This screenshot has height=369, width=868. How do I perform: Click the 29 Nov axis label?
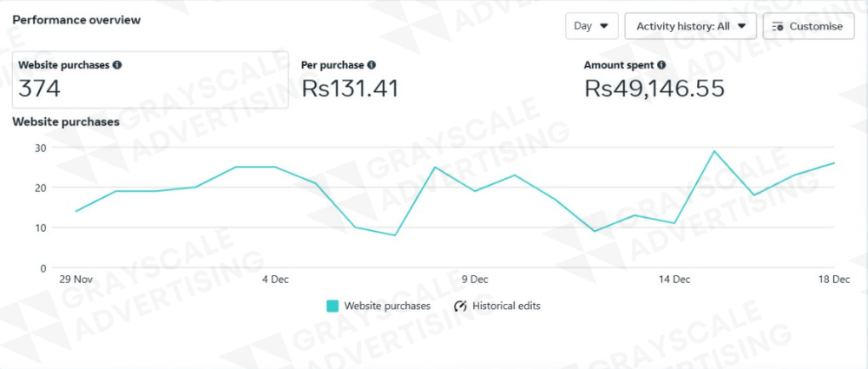coord(76,280)
